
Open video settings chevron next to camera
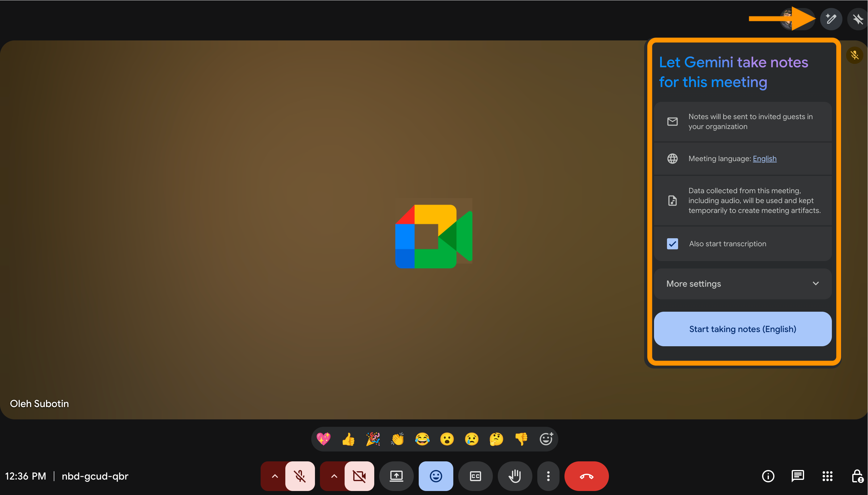[334, 476]
